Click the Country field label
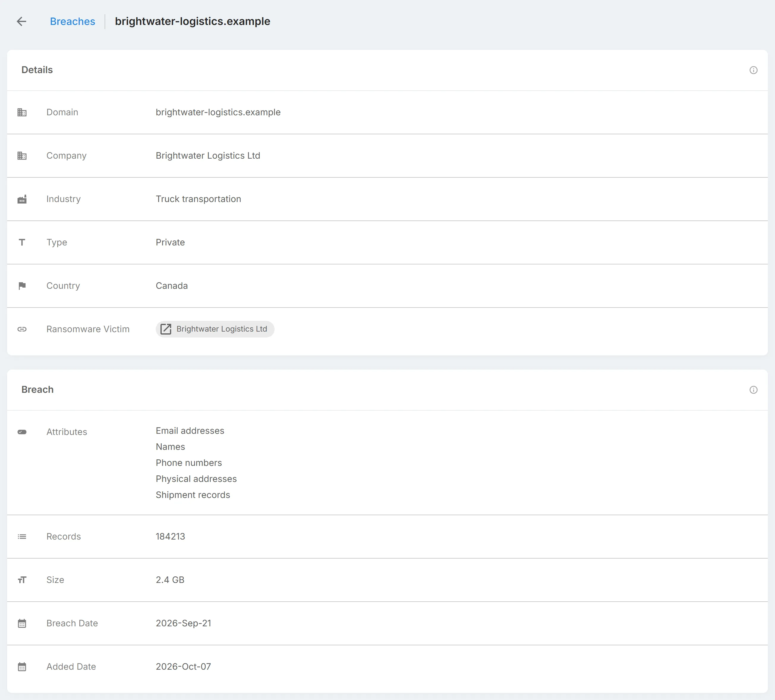Viewport: 775px width, 700px height. 63,286
